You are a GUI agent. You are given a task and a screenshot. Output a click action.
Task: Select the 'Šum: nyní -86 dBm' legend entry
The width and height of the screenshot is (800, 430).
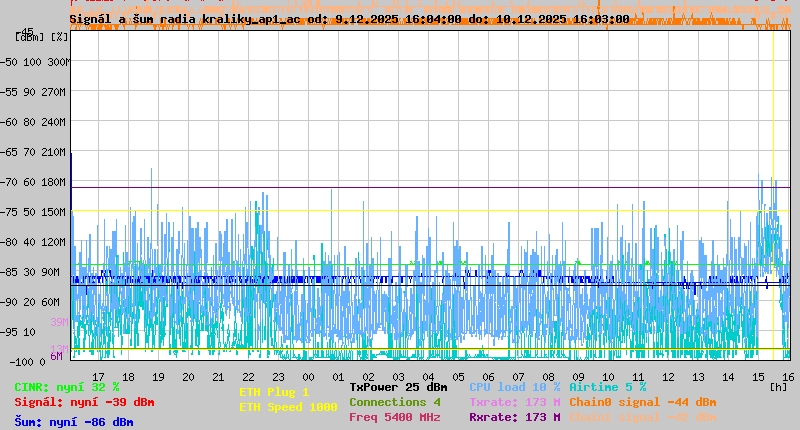click(74, 422)
